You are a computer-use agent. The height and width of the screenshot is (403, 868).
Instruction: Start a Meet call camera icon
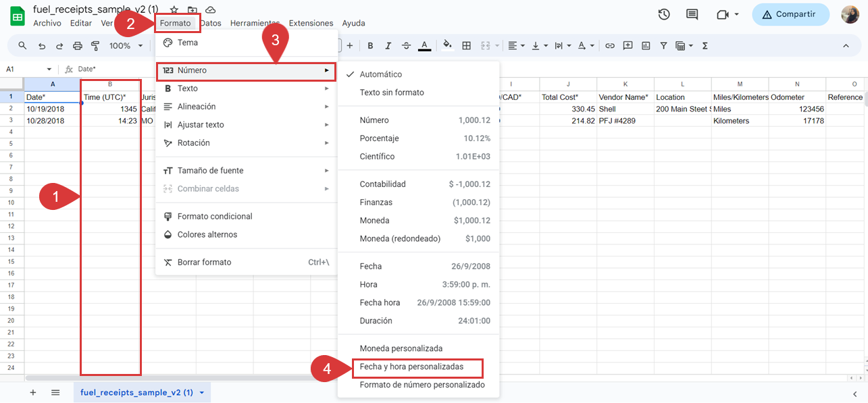point(723,14)
